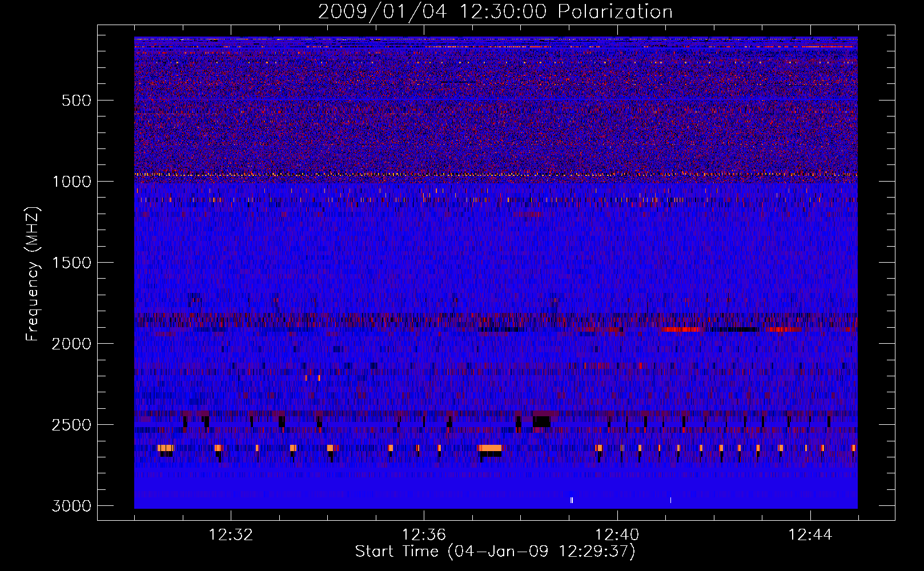Image resolution: width=924 pixels, height=571 pixels.
Task: Click the 'Start Time (04-Jan-09 12:29:37)' label
Action: [495, 552]
